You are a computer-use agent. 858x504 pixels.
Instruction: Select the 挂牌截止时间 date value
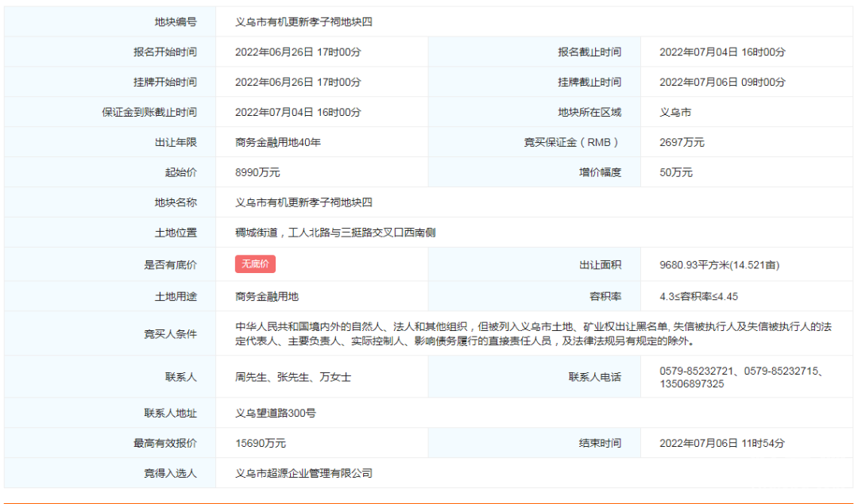722,83
